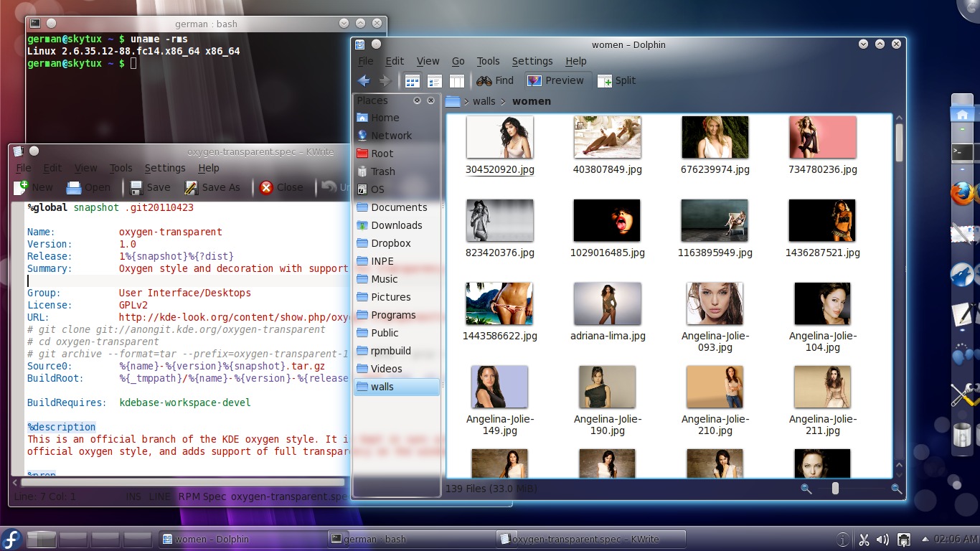The height and width of the screenshot is (551, 980).
Task: Click the volume icon in the system tray
Action: point(883,540)
